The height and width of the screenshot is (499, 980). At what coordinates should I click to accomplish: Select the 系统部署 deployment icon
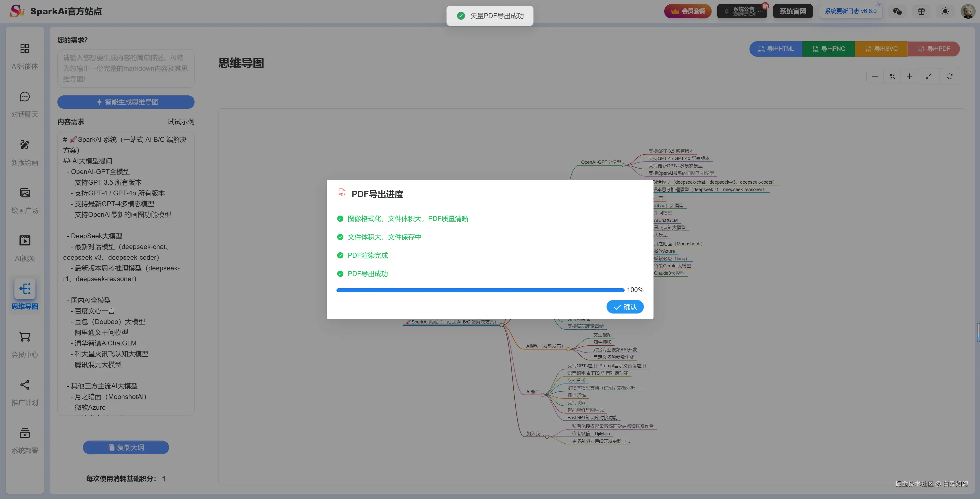tap(24, 433)
